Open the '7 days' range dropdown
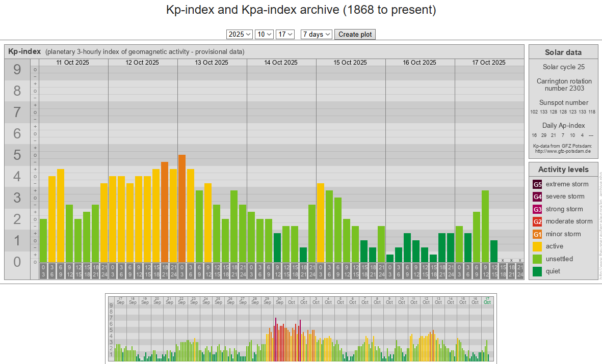The width and height of the screenshot is (602, 364). coord(317,34)
